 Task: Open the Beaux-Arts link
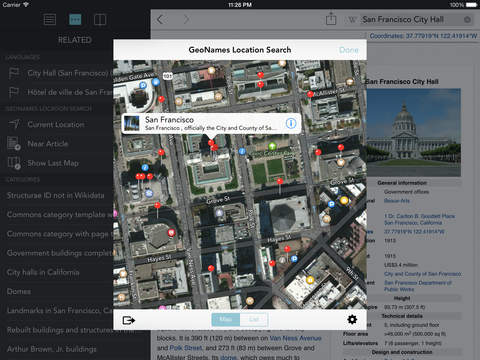397,201
